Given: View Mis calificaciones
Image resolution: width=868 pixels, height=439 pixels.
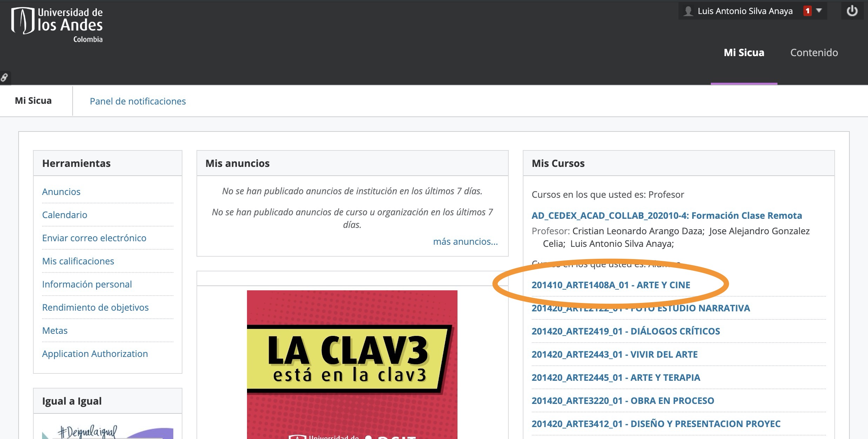Looking at the screenshot, I should pyautogui.click(x=78, y=261).
